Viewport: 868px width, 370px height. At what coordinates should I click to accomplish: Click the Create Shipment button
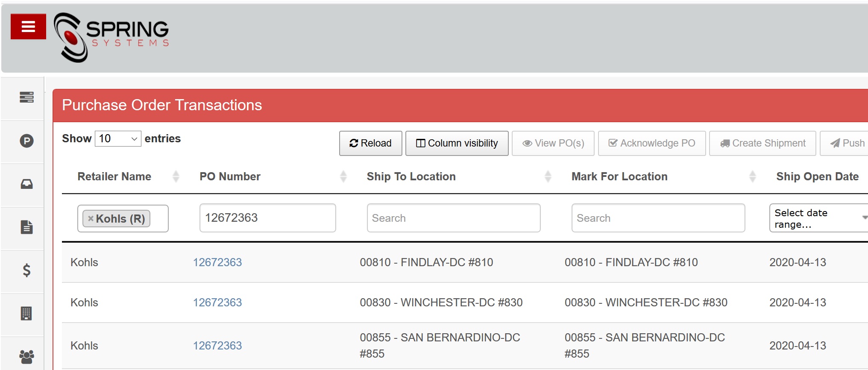tap(762, 144)
